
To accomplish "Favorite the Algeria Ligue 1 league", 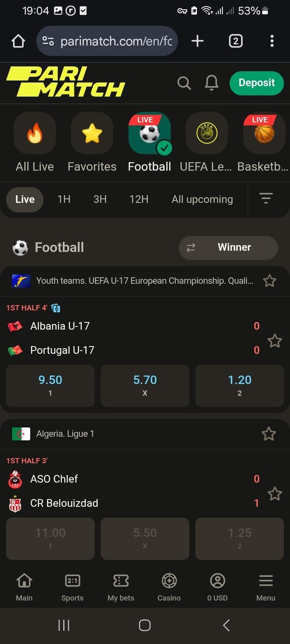I will (269, 433).
